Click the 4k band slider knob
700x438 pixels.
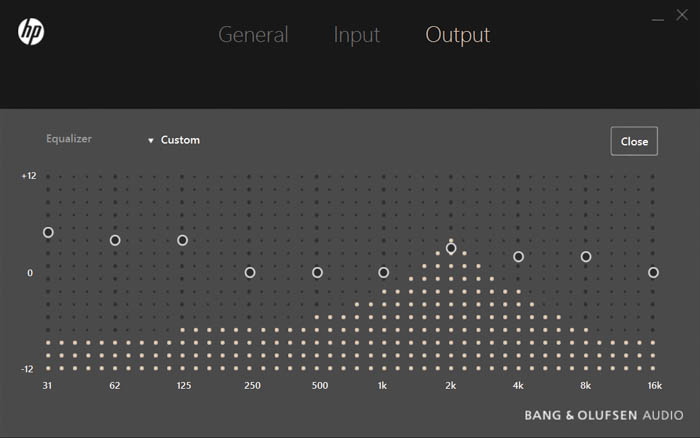click(x=519, y=257)
